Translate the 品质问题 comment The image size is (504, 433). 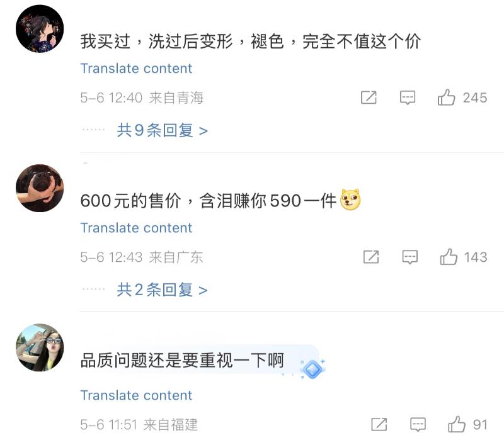[x=136, y=395]
